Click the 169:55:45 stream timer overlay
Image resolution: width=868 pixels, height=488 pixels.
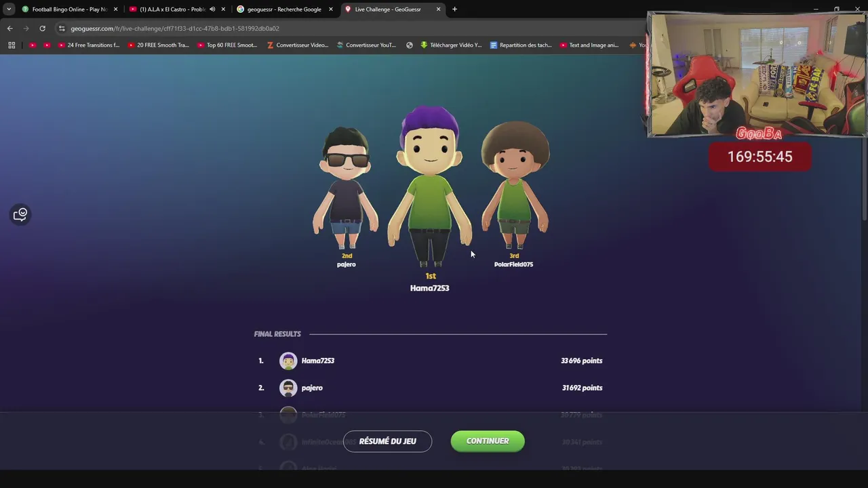(760, 157)
